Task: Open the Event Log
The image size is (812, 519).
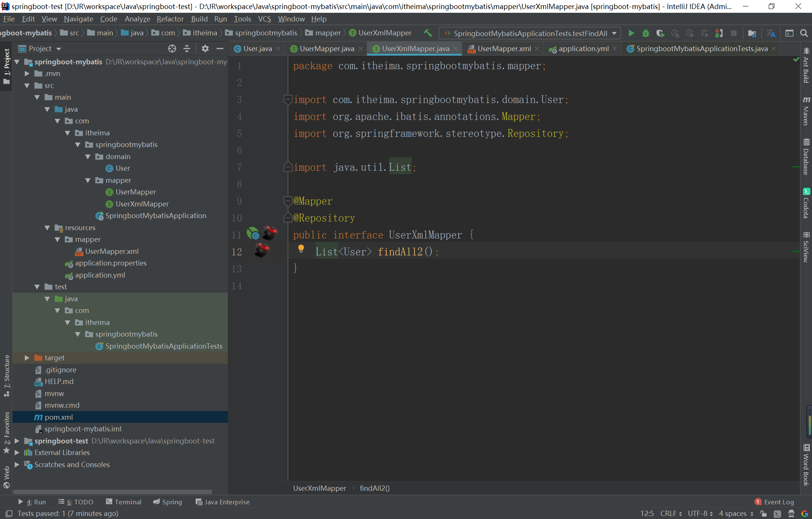Action: (774, 502)
